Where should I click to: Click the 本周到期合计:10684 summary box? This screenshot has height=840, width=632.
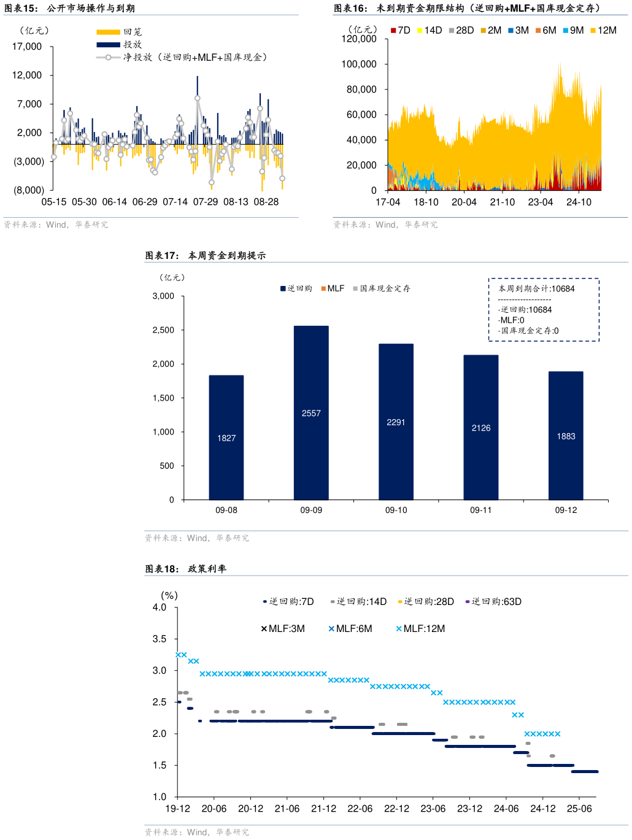544,309
